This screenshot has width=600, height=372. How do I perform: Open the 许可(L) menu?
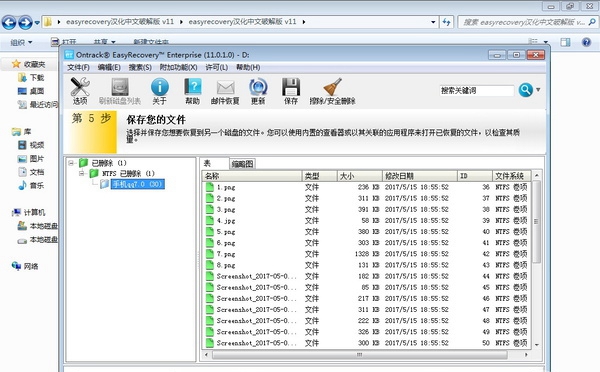217,67
